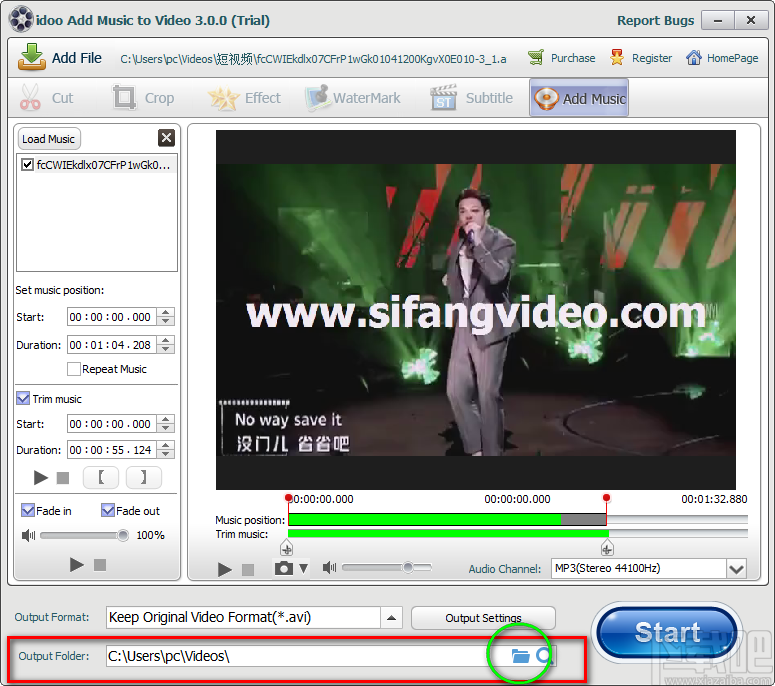
Task: Click the Music position green bar
Action: click(x=425, y=519)
